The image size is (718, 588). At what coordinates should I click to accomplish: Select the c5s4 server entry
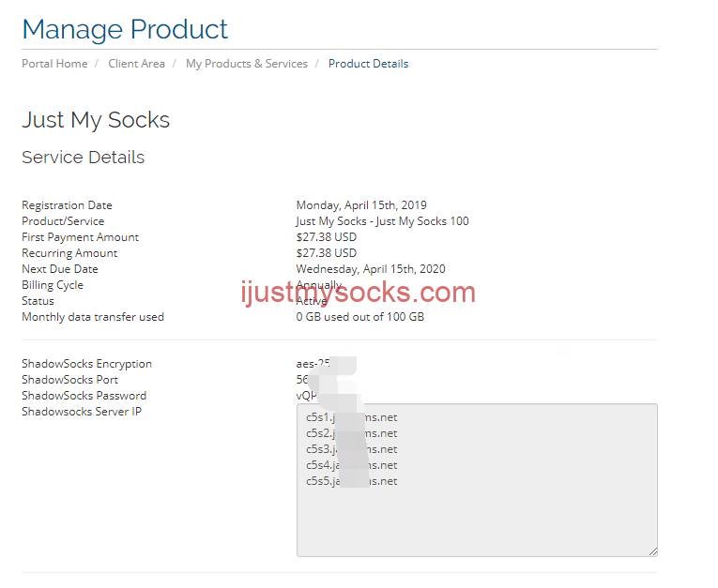tap(352, 465)
